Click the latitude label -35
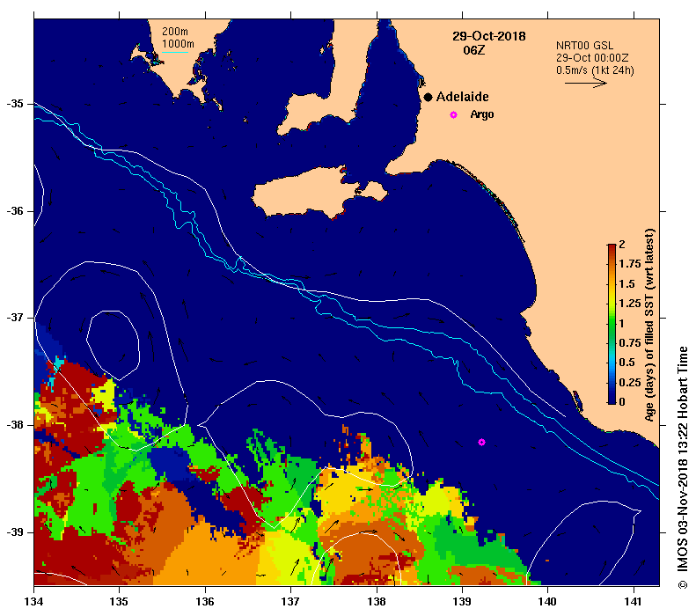 point(15,104)
